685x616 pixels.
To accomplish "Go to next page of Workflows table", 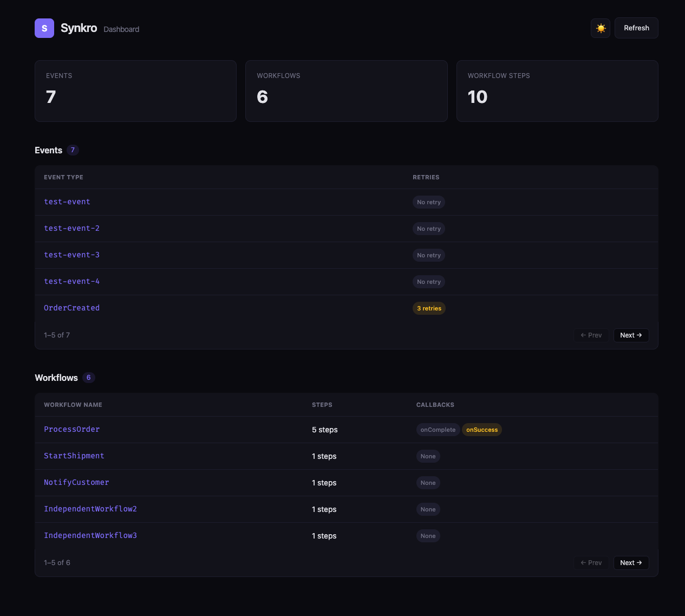I will point(631,563).
